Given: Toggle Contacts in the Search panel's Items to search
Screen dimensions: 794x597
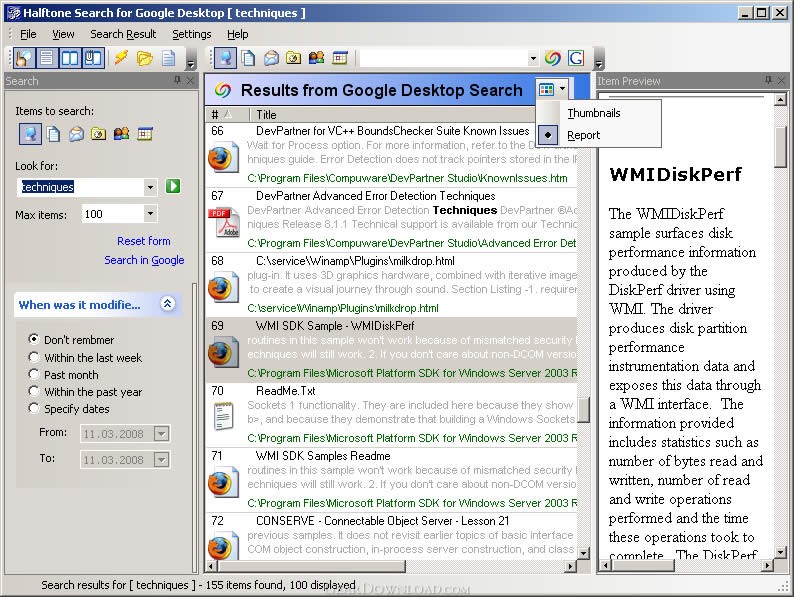Looking at the screenshot, I should click(x=122, y=134).
